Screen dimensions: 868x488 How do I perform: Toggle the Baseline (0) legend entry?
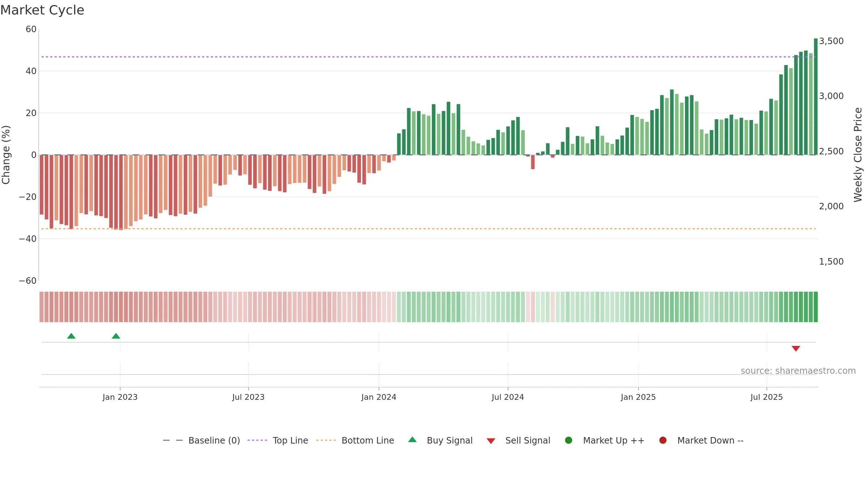coord(201,440)
